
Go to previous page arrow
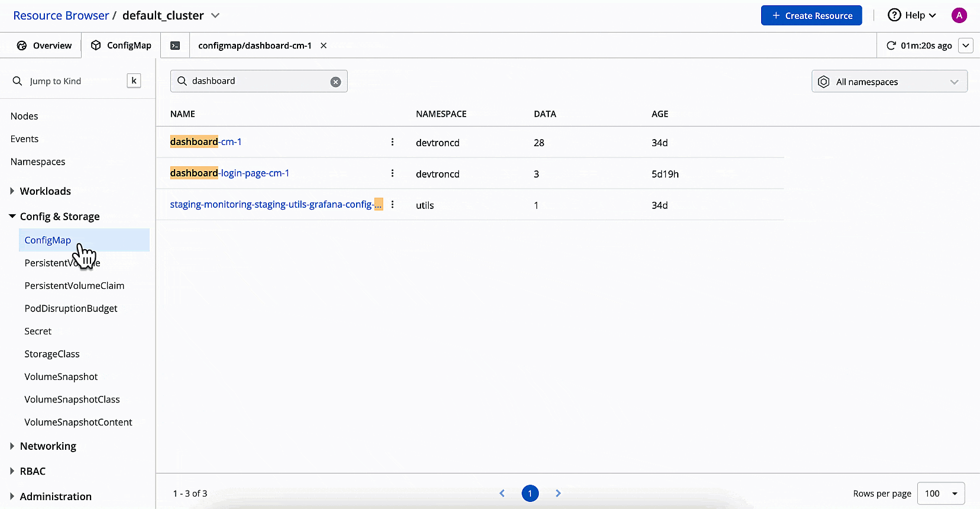pyautogui.click(x=502, y=493)
